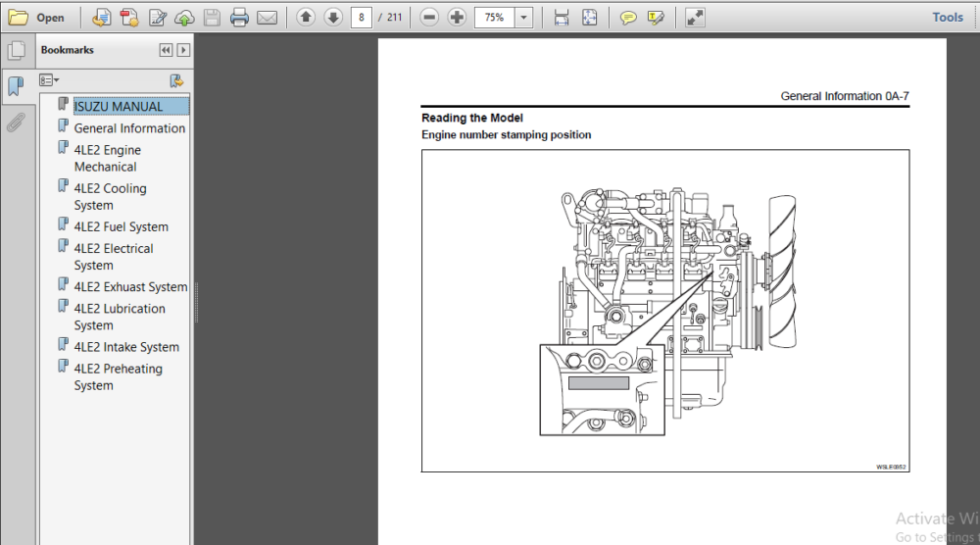Screen dimensions: 980x545
Task: Expand the Bookmarks pane with the right arrow
Action: (183, 50)
